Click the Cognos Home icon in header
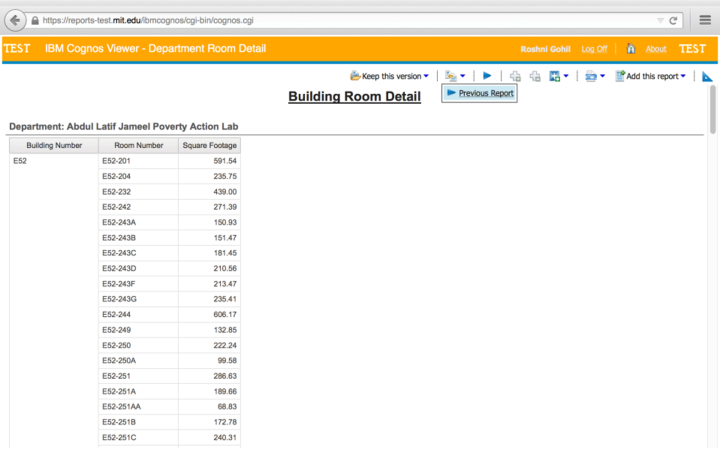Screen dimensions: 720x450 click(x=631, y=49)
